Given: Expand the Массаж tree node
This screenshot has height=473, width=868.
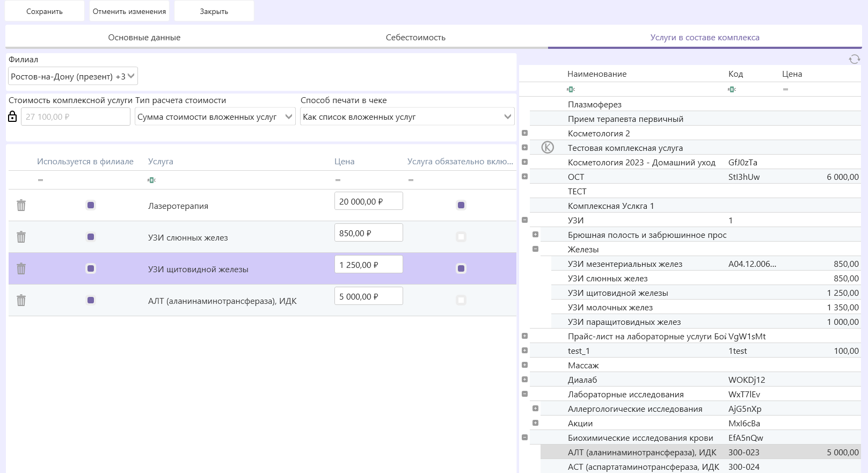Looking at the screenshot, I should click(x=525, y=365).
